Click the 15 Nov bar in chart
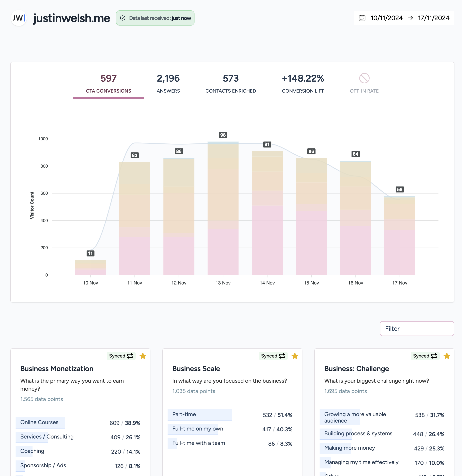The image size is (462, 476). coord(311,216)
